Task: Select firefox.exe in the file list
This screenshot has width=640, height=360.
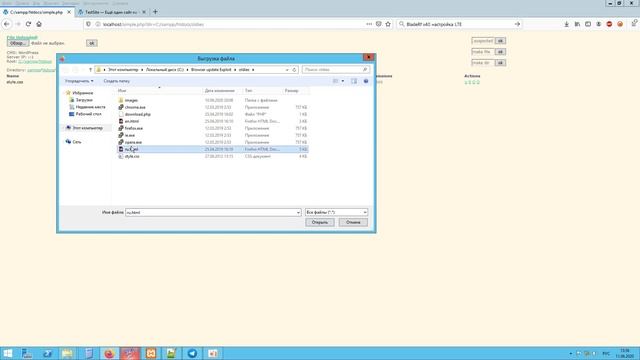Action: coord(133,128)
